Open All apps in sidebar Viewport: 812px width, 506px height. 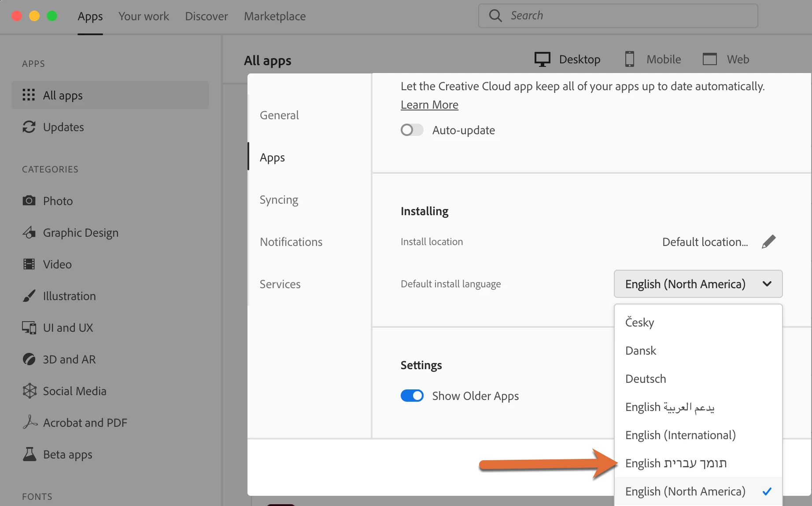coord(110,95)
